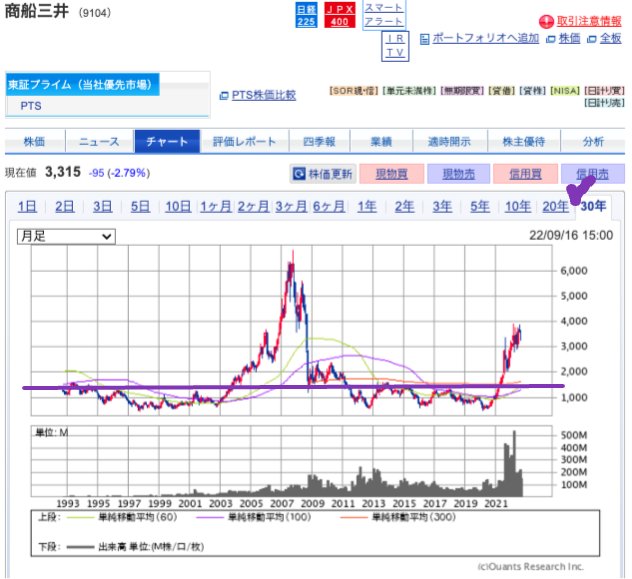This screenshot has height=579, width=632.
Task: Select the 3ヶ月 chart period
Action: coord(291,207)
